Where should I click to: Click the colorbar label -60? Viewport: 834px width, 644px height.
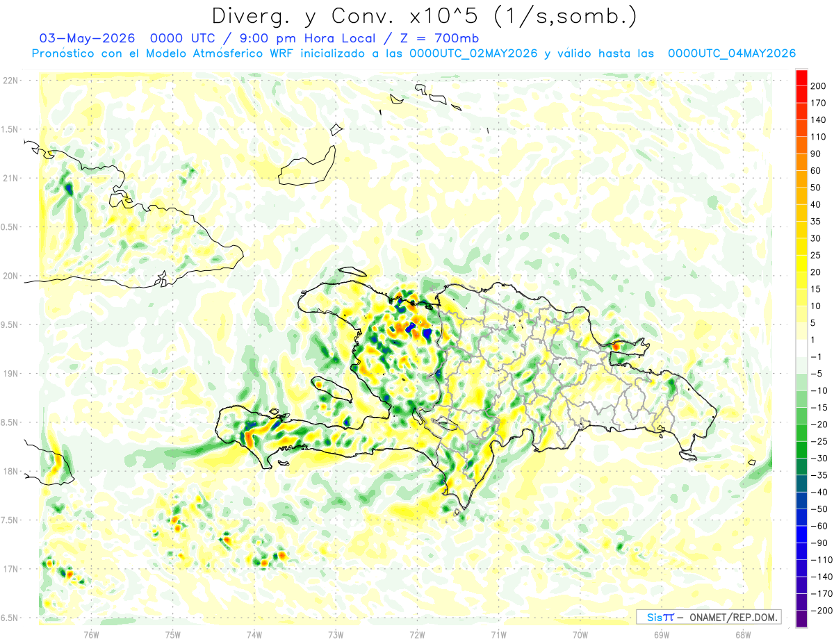[x=819, y=526]
